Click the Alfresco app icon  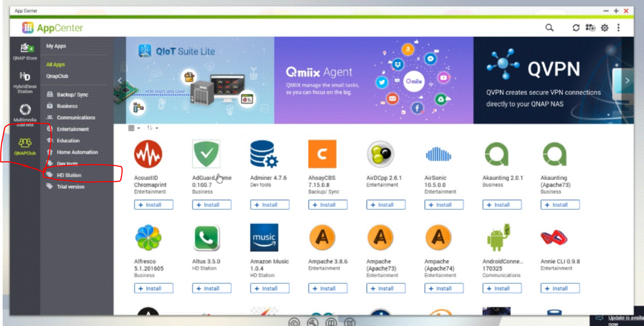point(148,238)
